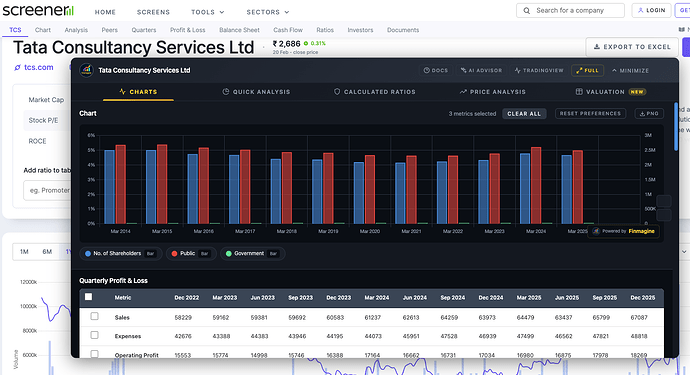
Task: Open the TradingView chart button
Action: click(x=539, y=70)
